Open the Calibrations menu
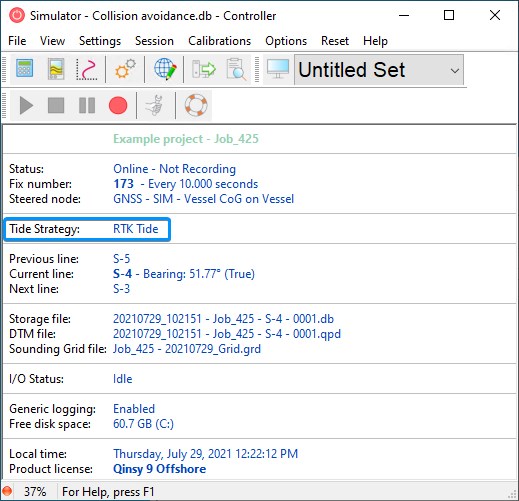This screenshot has height=501, width=519. [x=219, y=41]
